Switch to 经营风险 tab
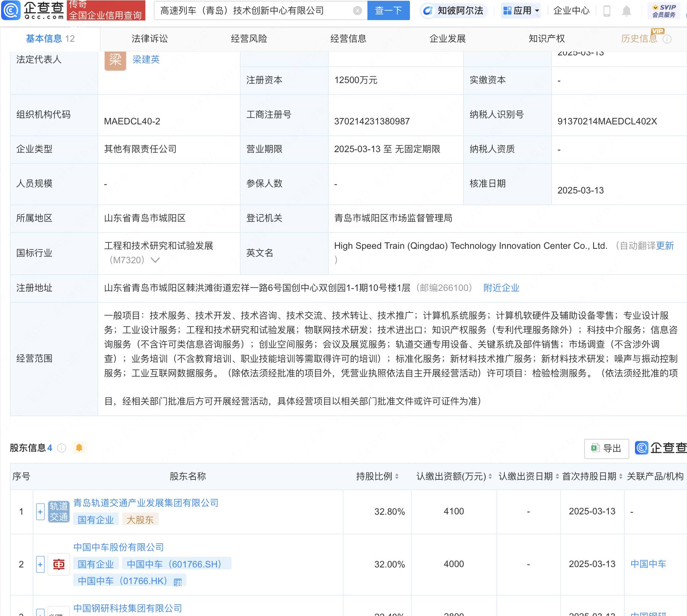Screen dimensions: 687x616 tap(249, 39)
